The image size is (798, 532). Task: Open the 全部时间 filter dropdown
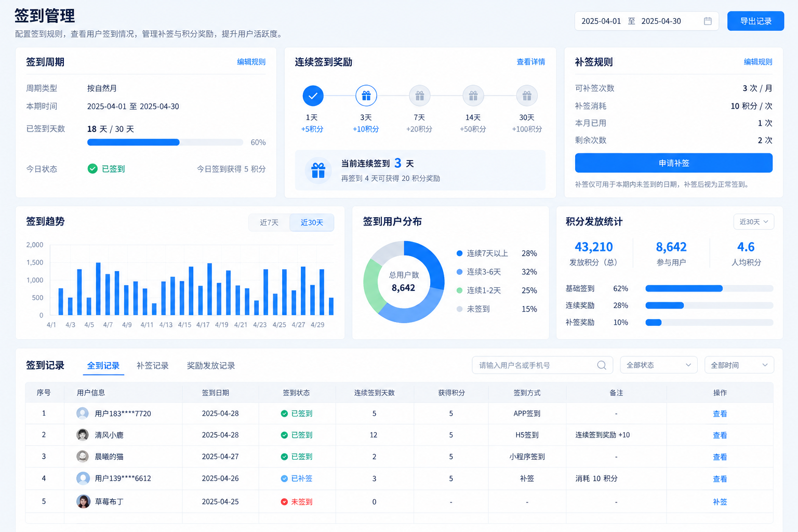click(739, 365)
